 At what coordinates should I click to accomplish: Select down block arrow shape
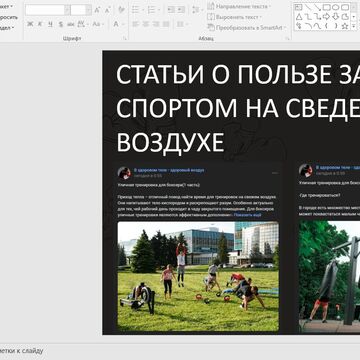tap(336, 16)
